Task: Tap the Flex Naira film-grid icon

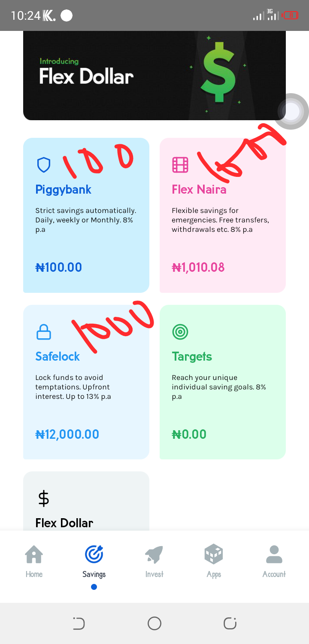Action: coord(180,164)
